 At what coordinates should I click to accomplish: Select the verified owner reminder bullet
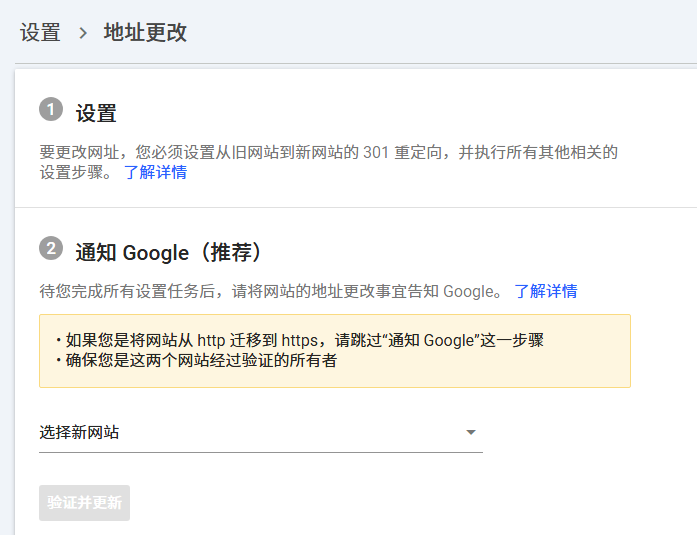[x=200, y=361]
